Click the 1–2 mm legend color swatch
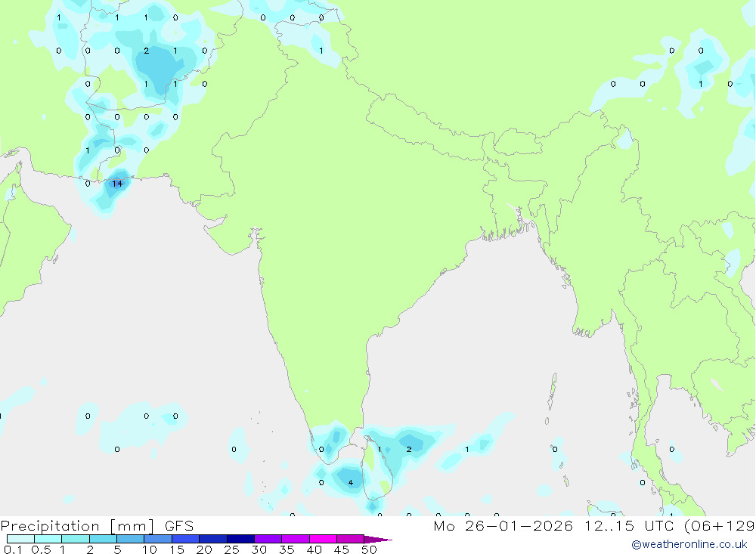 [x=75, y=539]
